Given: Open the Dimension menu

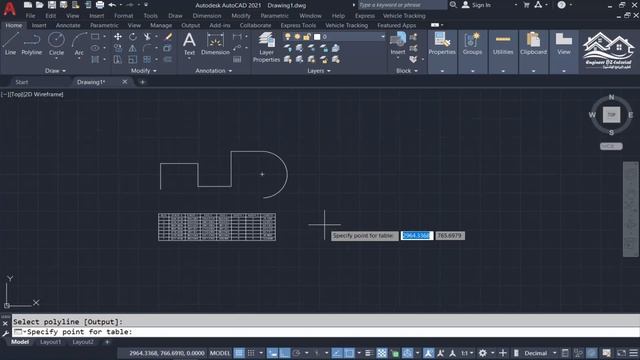Looking at the screenshot, I should pos(207,16).
